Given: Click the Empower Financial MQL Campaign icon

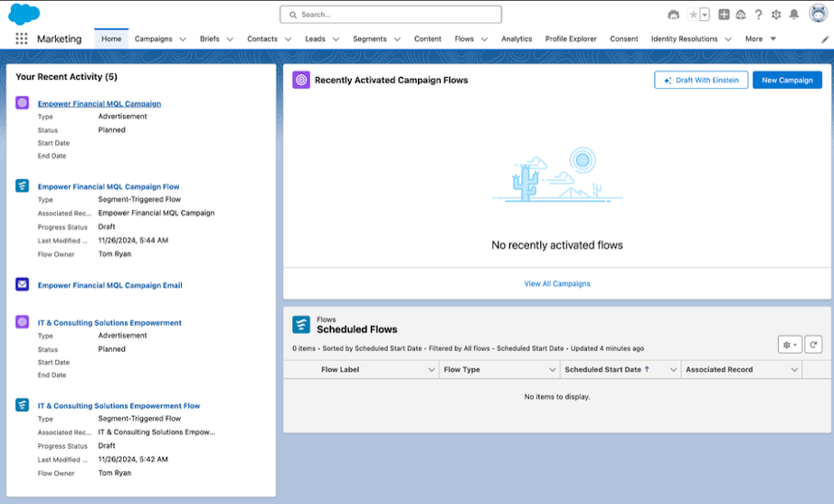Looking at the screenshot, I should point(22,103).
